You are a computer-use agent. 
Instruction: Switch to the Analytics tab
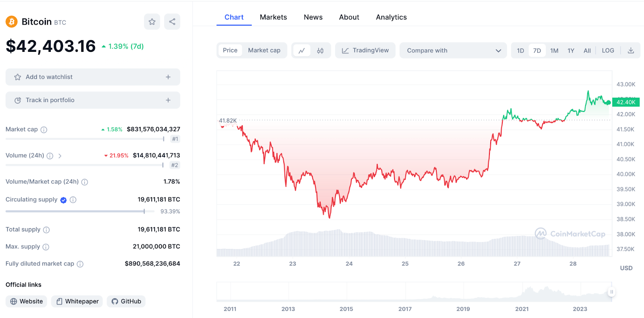pyautogui.click(x=391, y=17)
